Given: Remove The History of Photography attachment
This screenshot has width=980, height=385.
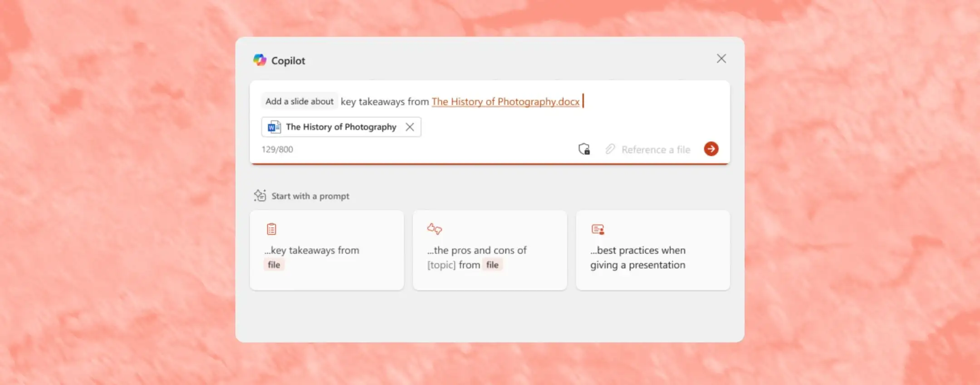Looking at the screenshot, I should [410, 127].
